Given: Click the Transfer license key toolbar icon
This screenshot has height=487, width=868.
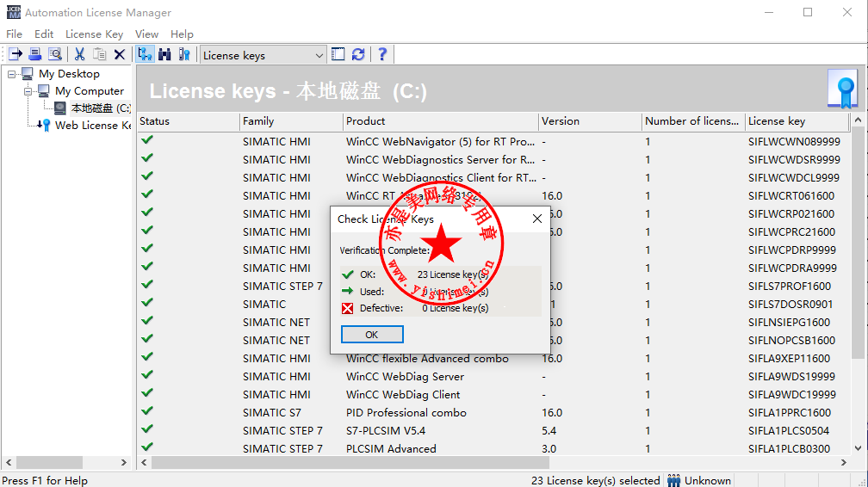Looking at the screenshot, I should 15,54.
